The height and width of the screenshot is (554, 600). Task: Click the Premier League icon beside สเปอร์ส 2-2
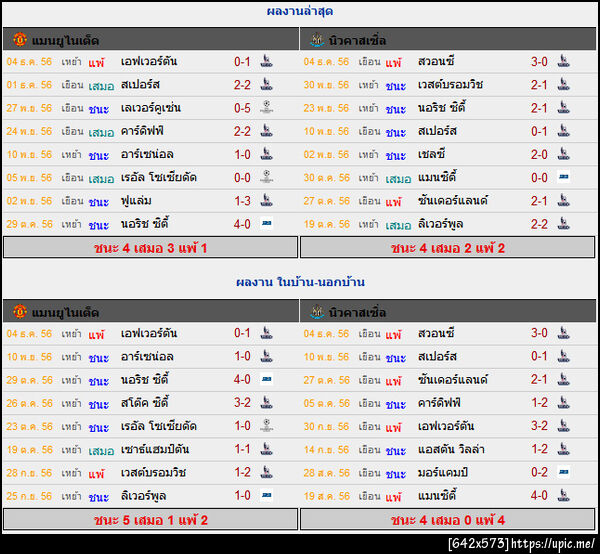266,84
